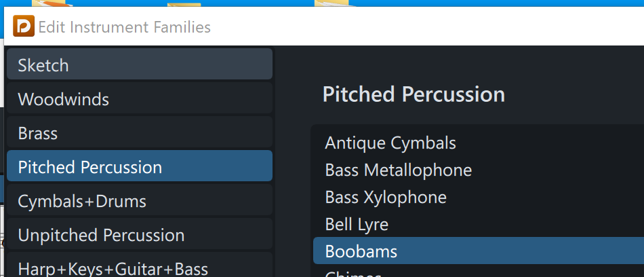Click the Pitched Percussion heading on right
Viewport: 644px width, 277px height.
pyautogui.click(x=414, y=94)
